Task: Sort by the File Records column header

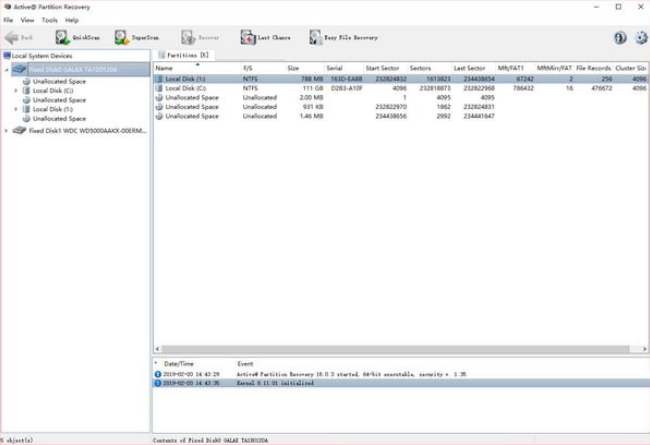Action: (593, 68)
